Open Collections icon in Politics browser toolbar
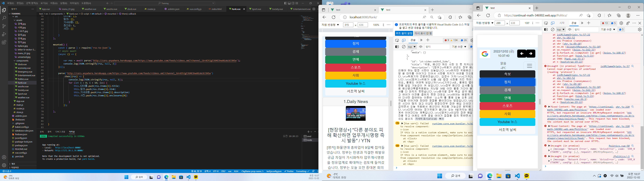The image size is (644, 181). tap(619, 15)
